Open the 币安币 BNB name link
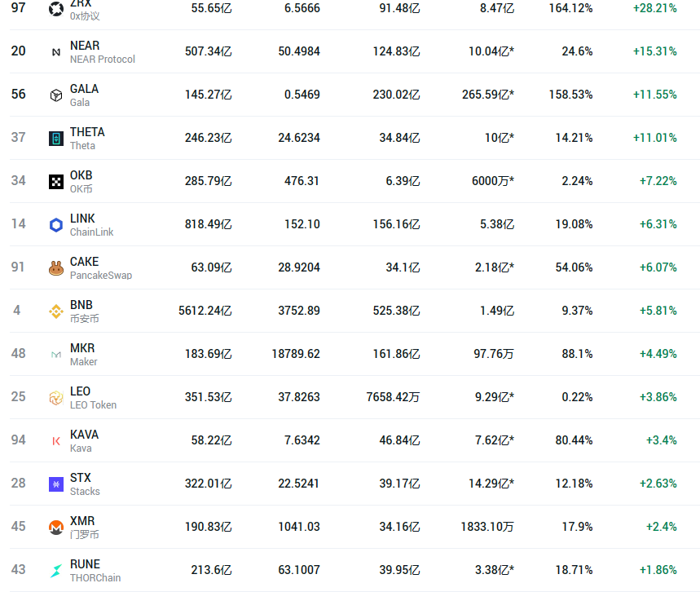The height and width of the screenshot is (592, 700). click(x=84, y=319)
